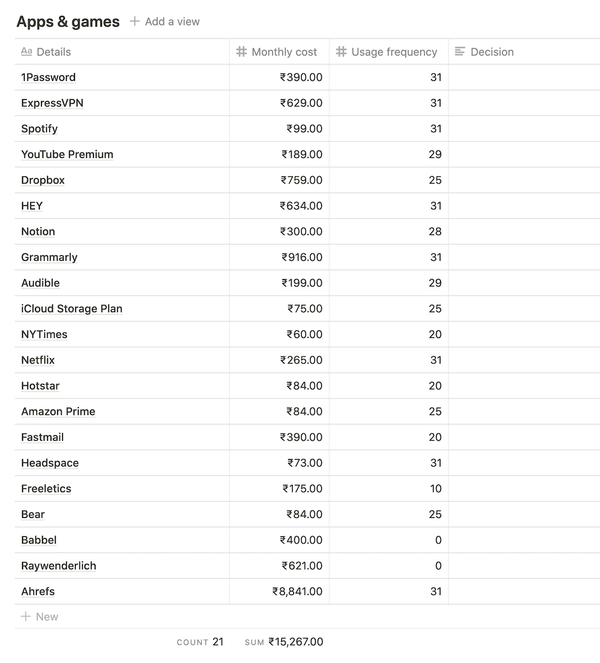The height and width of the screenshot is (663, 600).
Task: Click the text-type icon in Details header
Action: (x=27, y=52)
